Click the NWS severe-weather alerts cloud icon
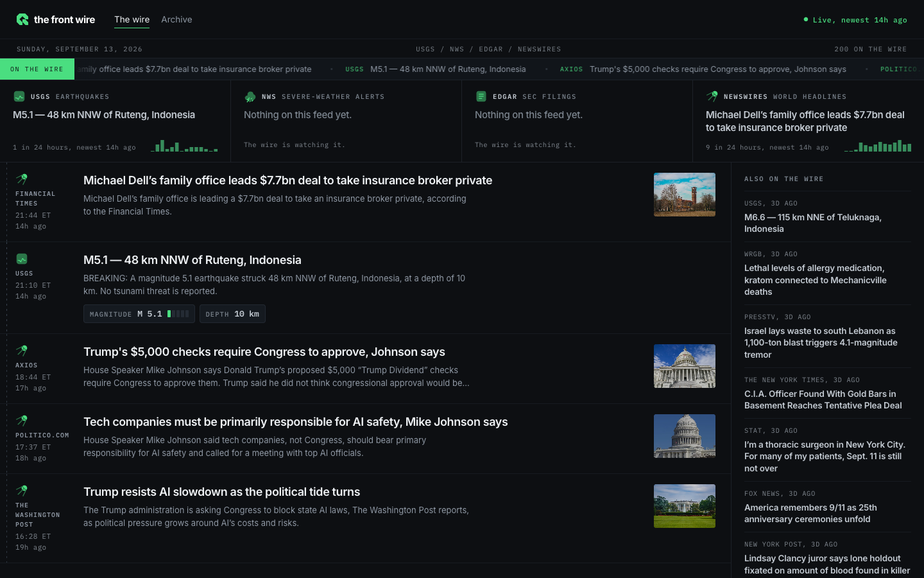This screenshot has height=578, width=924. [250, 96]
